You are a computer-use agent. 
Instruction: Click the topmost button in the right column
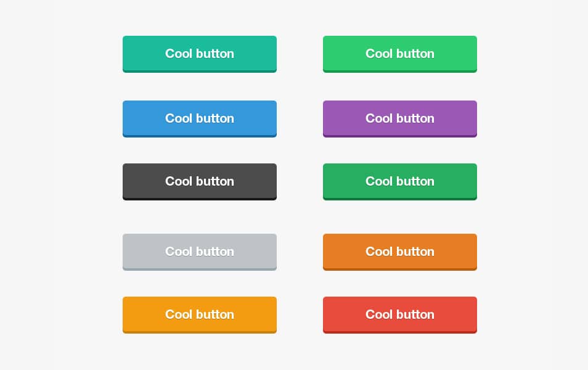click(x=399, y=54)
